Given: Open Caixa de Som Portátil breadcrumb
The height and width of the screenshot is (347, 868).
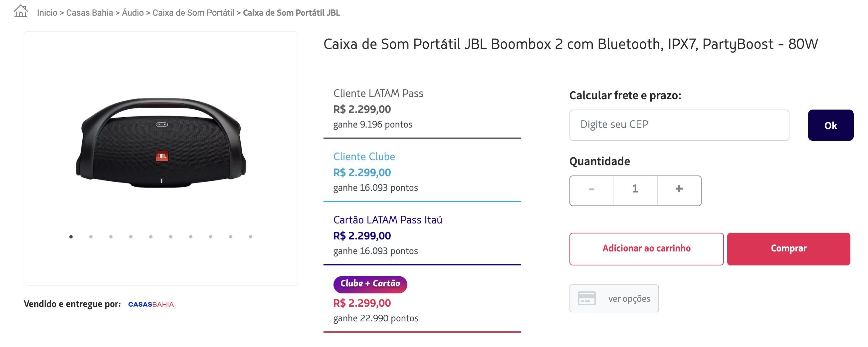Looking at the screenshot, I should coord(193,13).
